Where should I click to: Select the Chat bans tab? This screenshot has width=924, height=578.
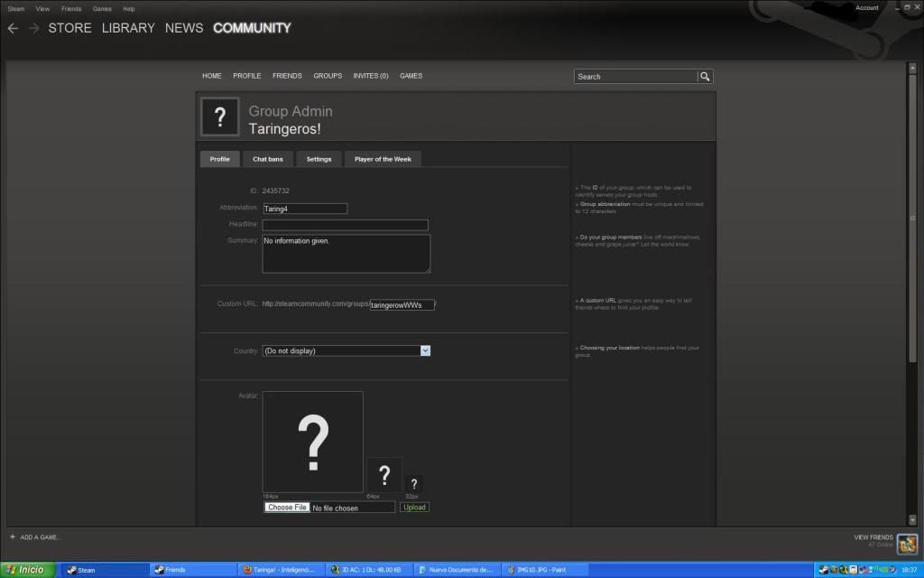(x=268, y=159)
